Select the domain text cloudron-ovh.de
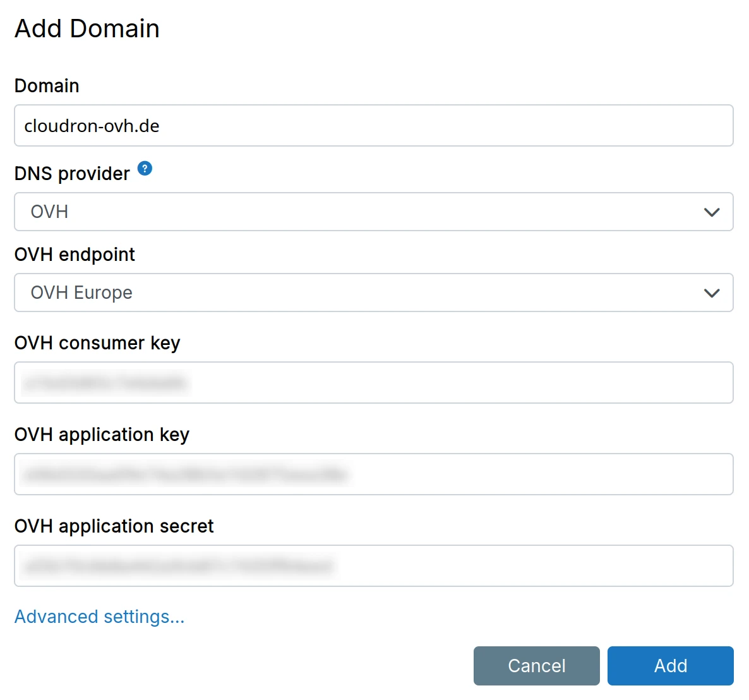 [x=92, y=126]
